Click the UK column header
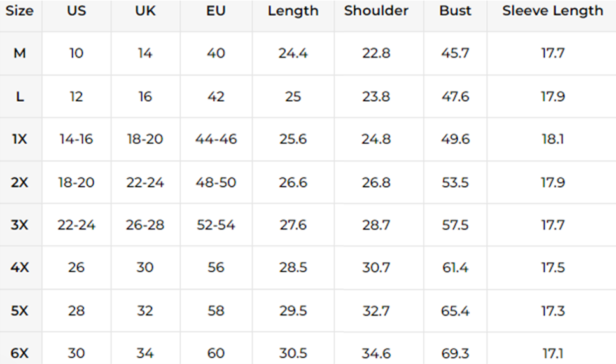The height and width of the screenshot is (364, 616). coord(145,11)
